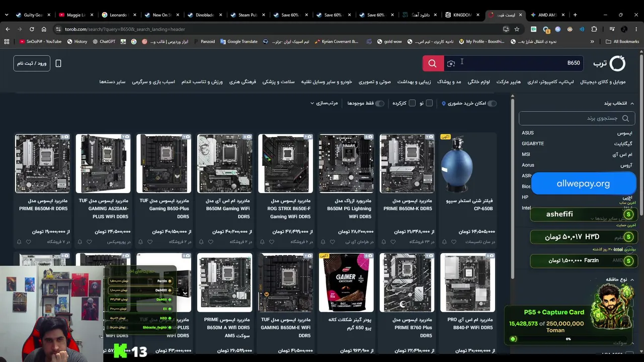Reload the page in Chrome
Viewport: 644px width, 362px height.
32,29
